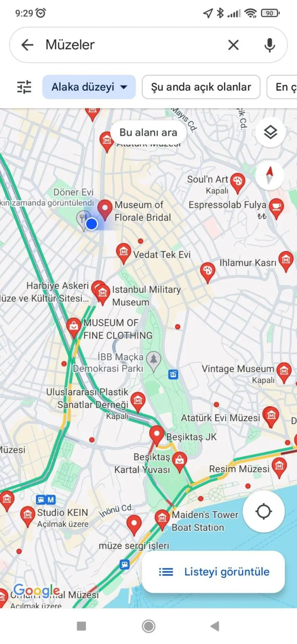Center map on my location

(x=264, y=511)
